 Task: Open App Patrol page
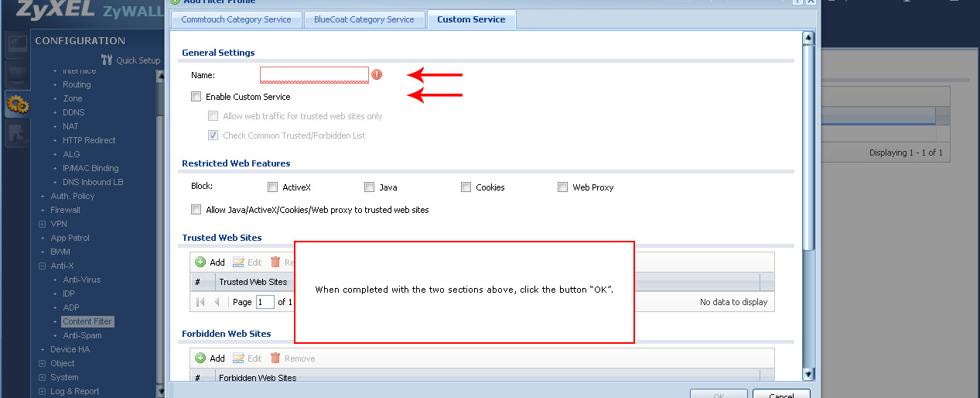tap(70, 238)
